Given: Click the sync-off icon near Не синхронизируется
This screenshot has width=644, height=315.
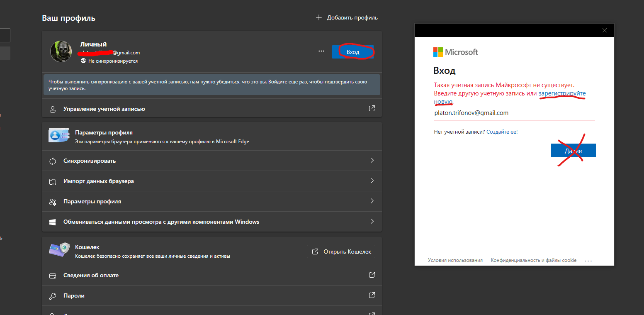Looking at the screenshot, I should point(83,61).
